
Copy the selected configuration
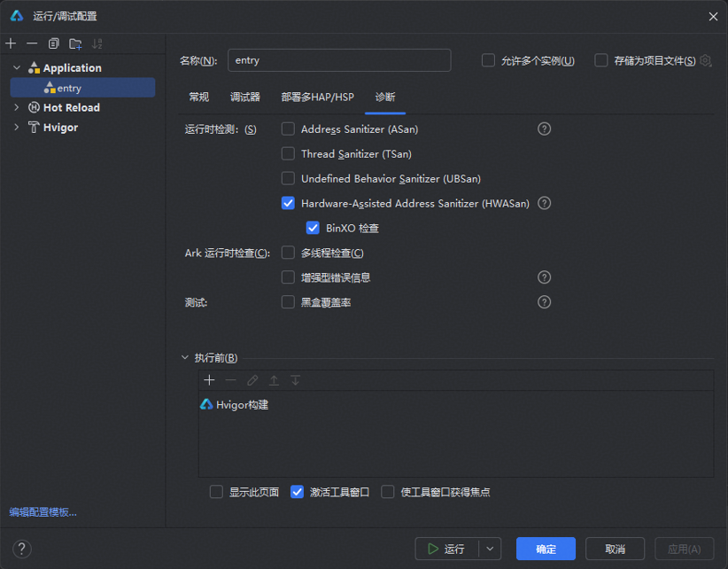pyautogui.click(x=54, y=43)
